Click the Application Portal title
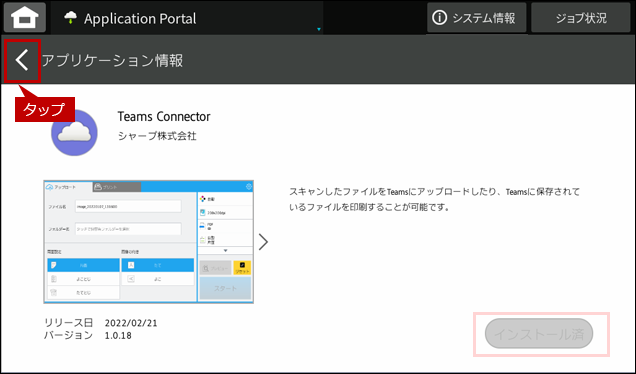This screenshot has width=636, height=374. click(140, 18)
